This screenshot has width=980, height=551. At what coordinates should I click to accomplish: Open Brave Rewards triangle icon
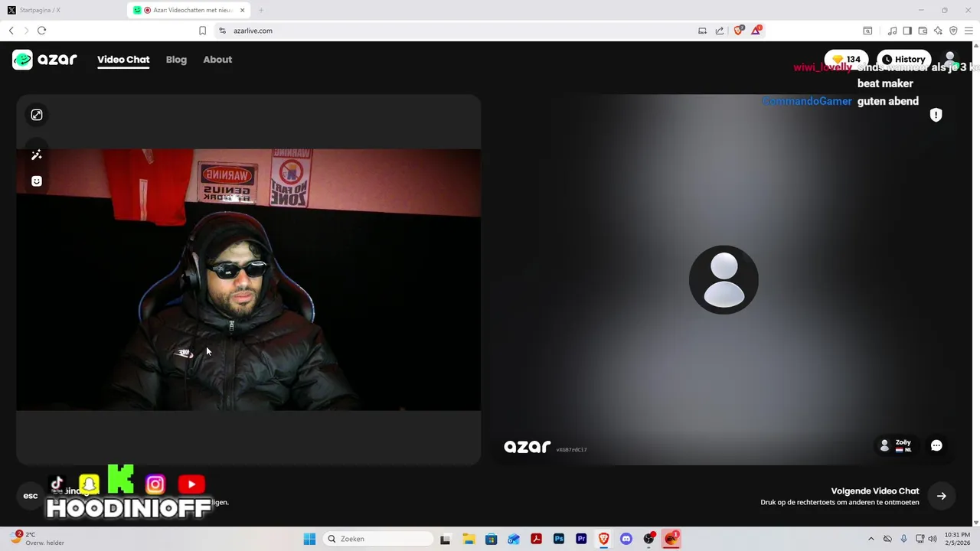[756, 31]
